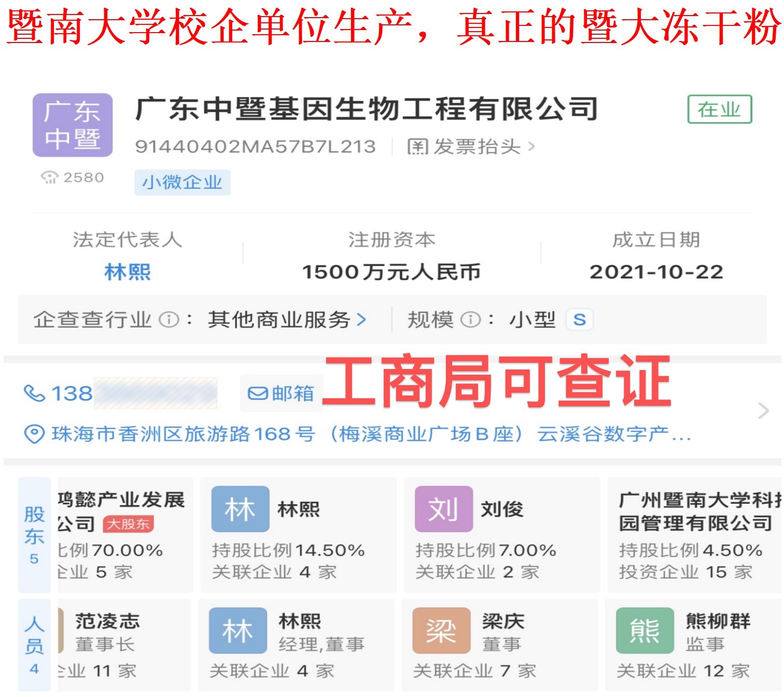The height and width of the screenshot is (697, 784).
Task: Open personnel card 林熙 经理,董事
Action: (297, 645)
